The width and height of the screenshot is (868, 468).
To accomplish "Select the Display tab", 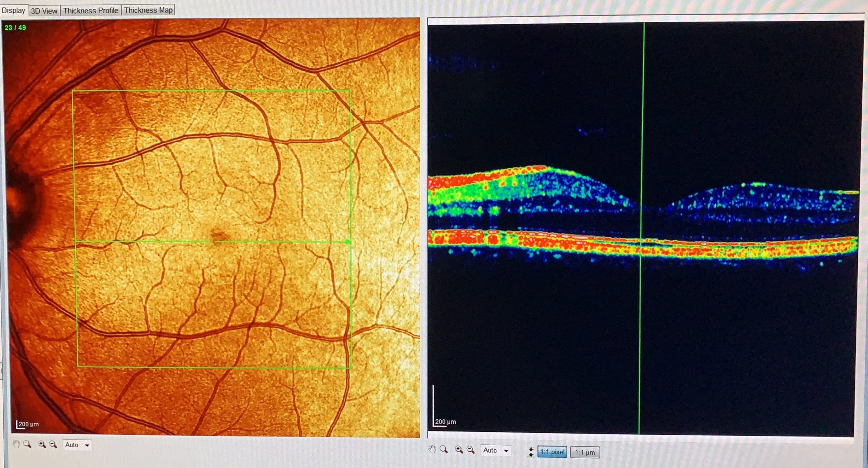I will click(14, 10).
